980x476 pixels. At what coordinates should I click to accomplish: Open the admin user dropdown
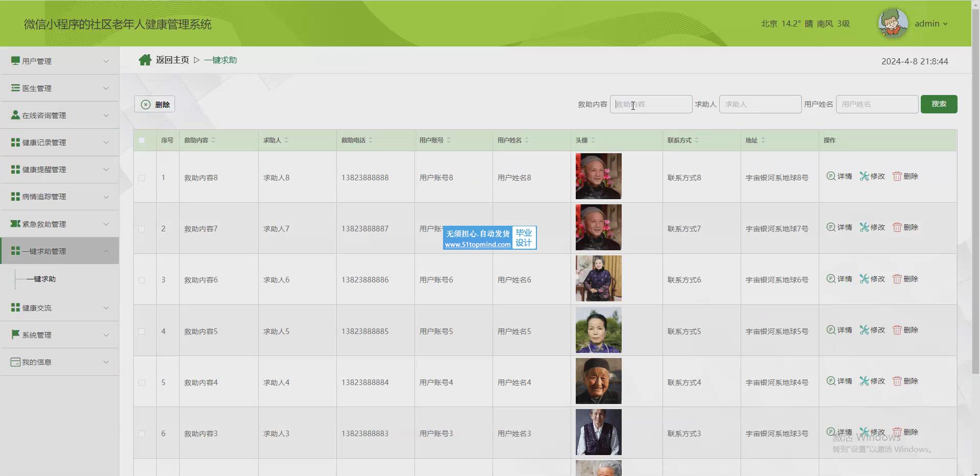click(931, 23)
